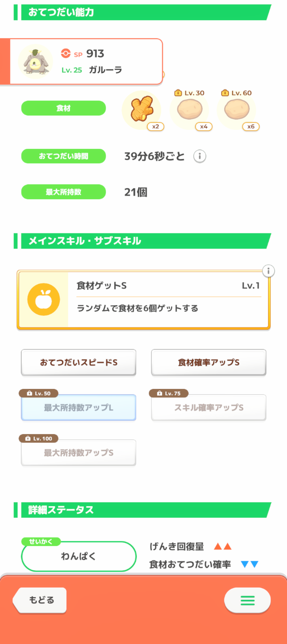287x644 pixels.
Task: Tap the 食材ゲットS main skill card
Action: click(166, 300)
